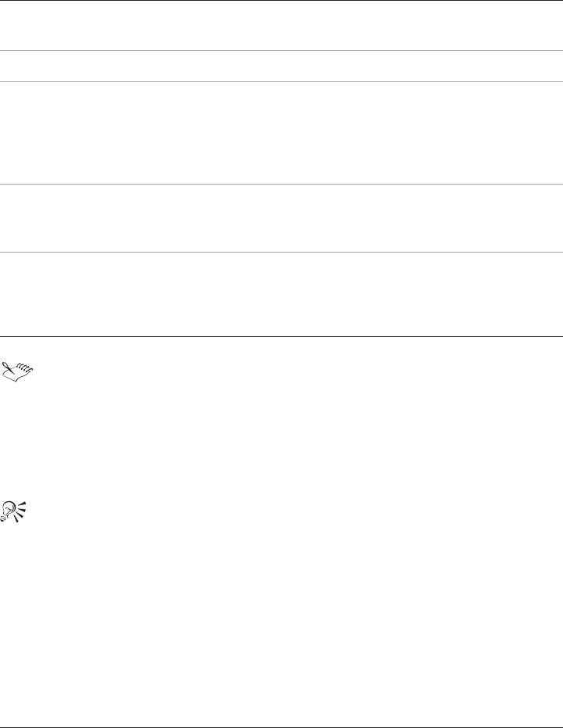Viewport: 563px width, 728px height.
Task: Select the narrow second table row
Action: pos(281,66)
